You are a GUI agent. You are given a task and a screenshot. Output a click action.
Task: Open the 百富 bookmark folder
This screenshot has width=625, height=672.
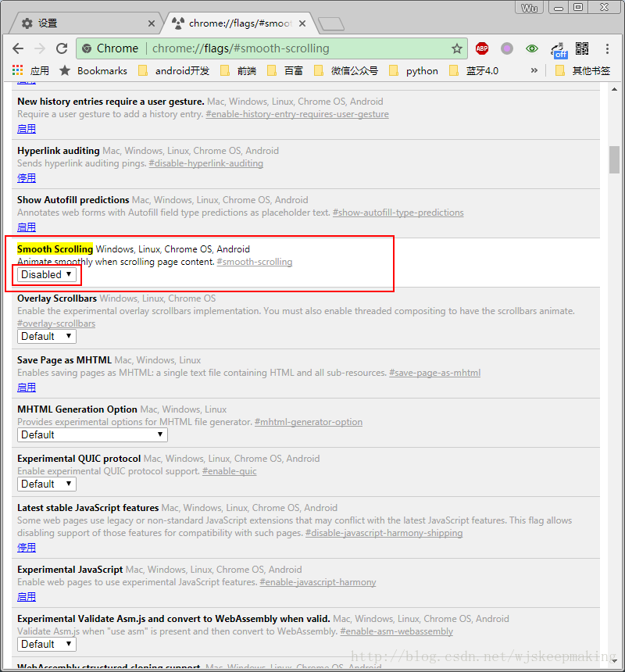[285, 70]
